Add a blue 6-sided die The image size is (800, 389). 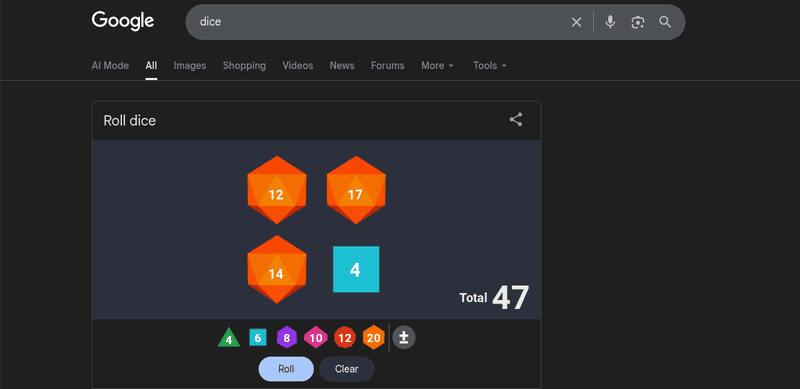pos(258,337)
